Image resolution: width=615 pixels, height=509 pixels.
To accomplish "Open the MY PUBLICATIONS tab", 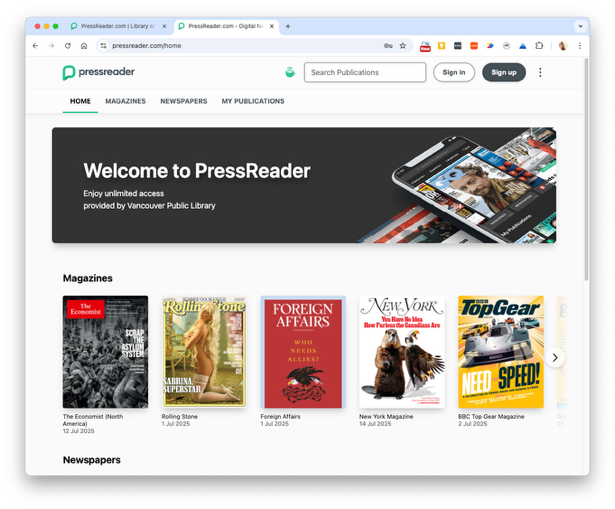I will 253,101.
